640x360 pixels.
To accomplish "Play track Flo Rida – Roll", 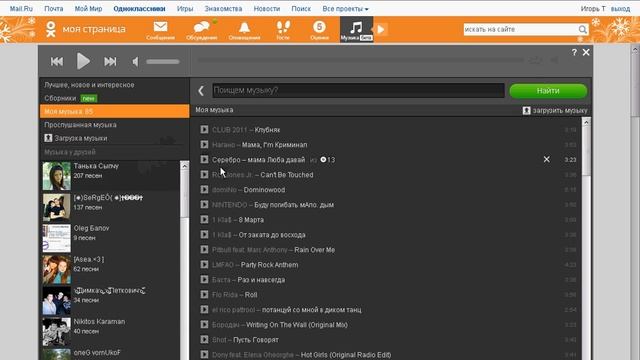I will pos(204,294).
